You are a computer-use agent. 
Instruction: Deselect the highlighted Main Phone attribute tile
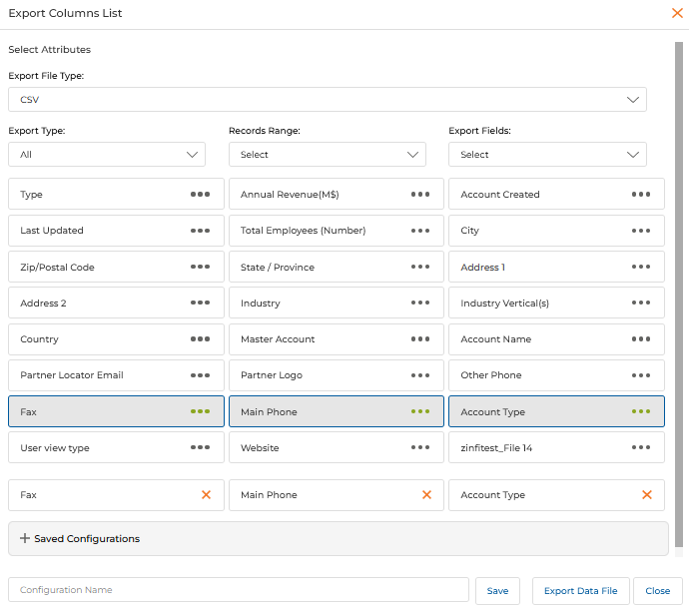coord(337,411)
